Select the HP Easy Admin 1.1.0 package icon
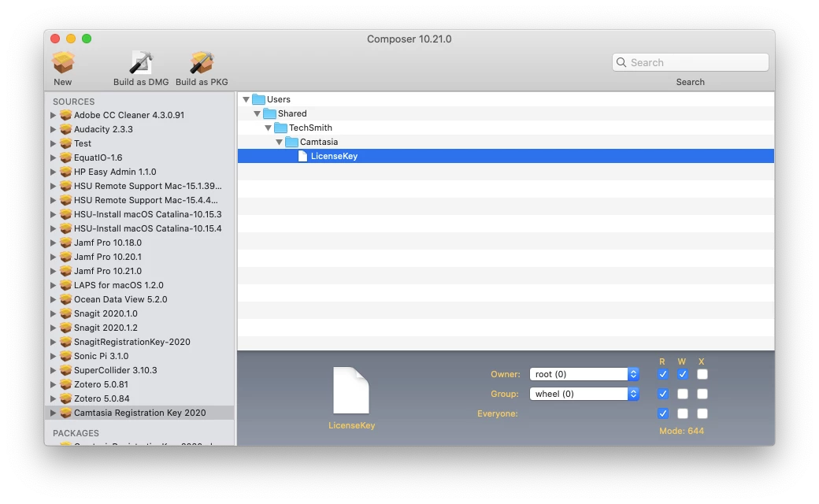819x504 pixels. pyautogui.click(x=65, y=172)
